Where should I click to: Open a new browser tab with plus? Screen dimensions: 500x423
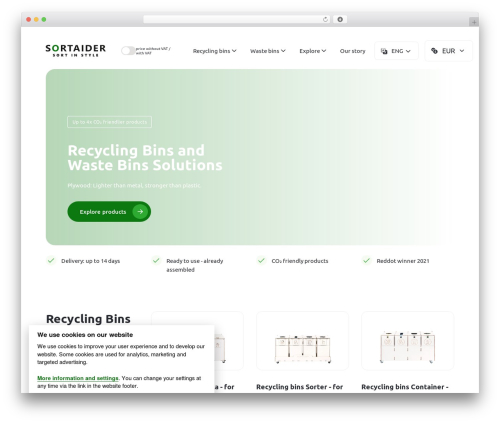click(x=474, y=22)
